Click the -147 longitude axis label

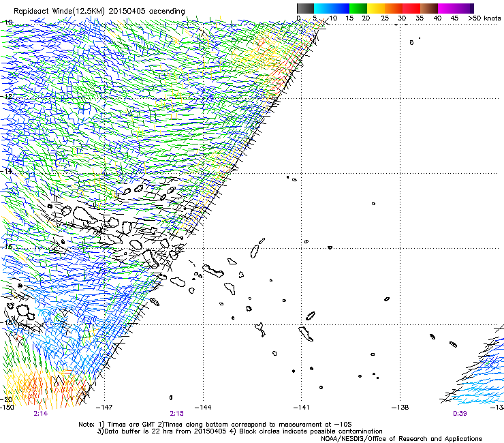pos(104,408)
